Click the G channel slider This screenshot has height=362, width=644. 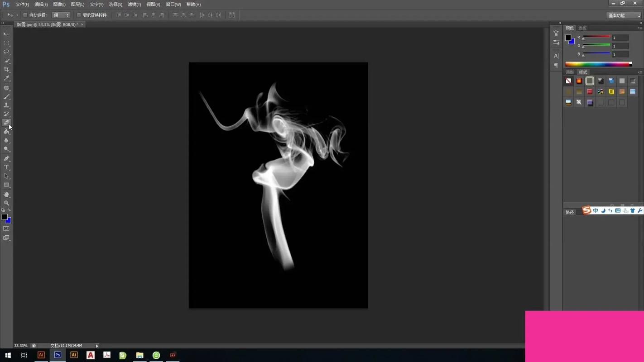596,46
